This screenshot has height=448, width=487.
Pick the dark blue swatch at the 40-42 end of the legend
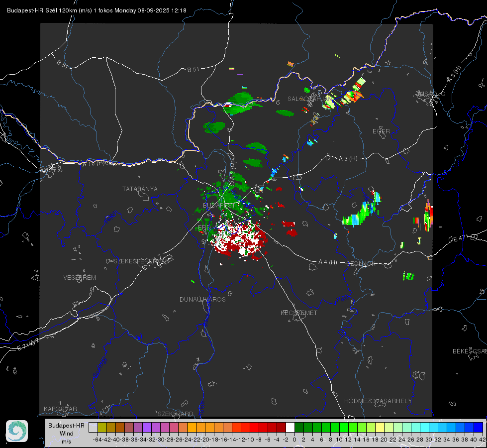479,427
